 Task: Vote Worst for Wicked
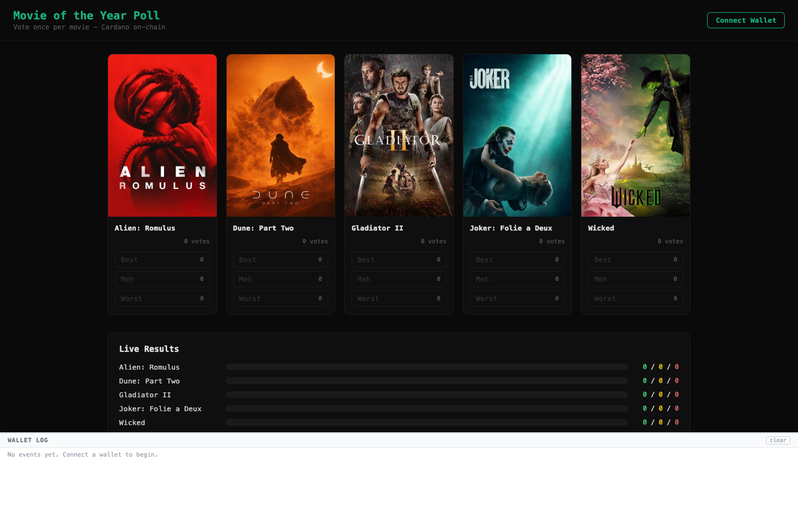636,299
